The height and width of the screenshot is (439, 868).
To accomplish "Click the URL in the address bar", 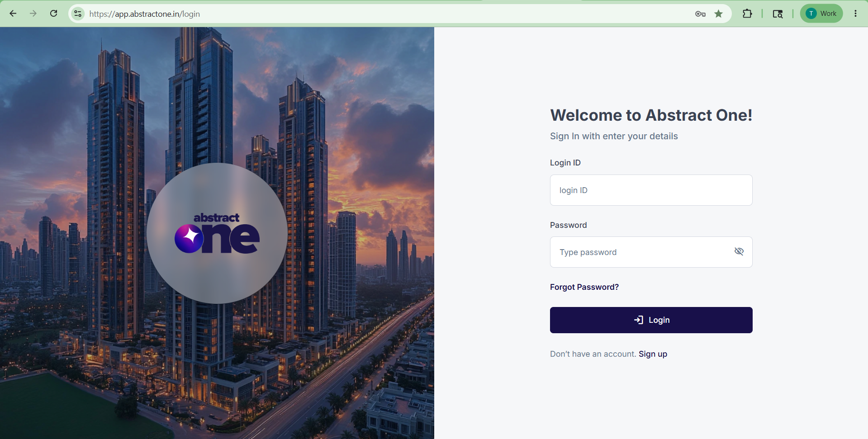I will coord(145,14).
